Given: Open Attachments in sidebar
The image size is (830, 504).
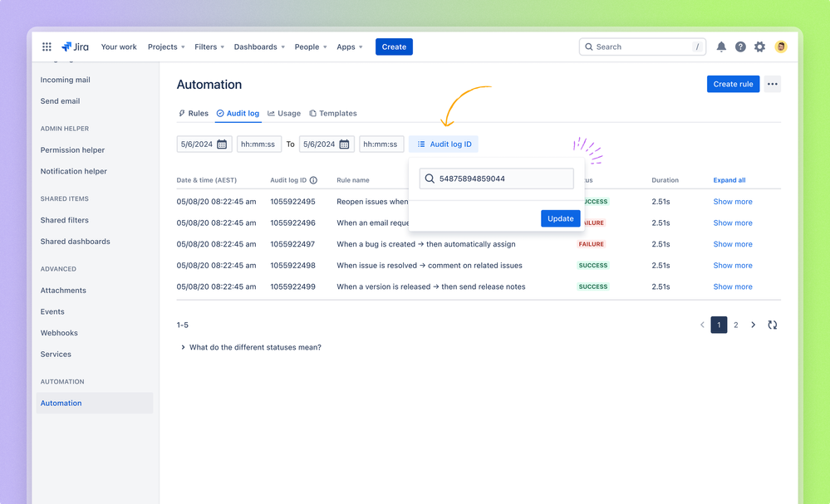Looking at the screenshot, I should point(63,290).
